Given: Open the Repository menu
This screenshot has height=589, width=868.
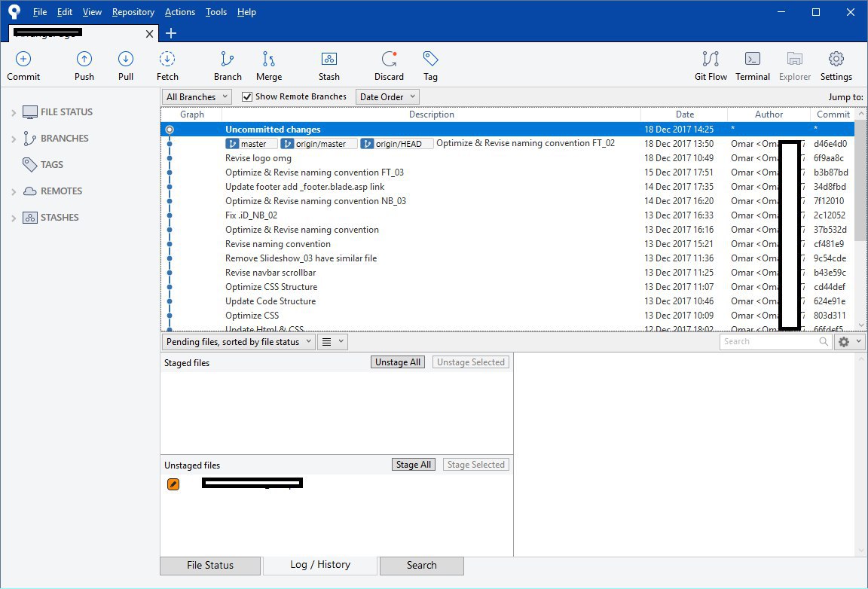Looking at the screenshot, I should [x=133, y=12].
